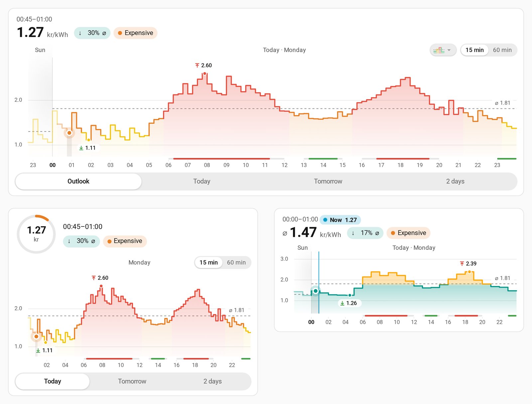The width and height of the screenshot is (532, 404).
Task: Click the red expensive bar under 06–11 in top chart
Action: tap(221, 159)
